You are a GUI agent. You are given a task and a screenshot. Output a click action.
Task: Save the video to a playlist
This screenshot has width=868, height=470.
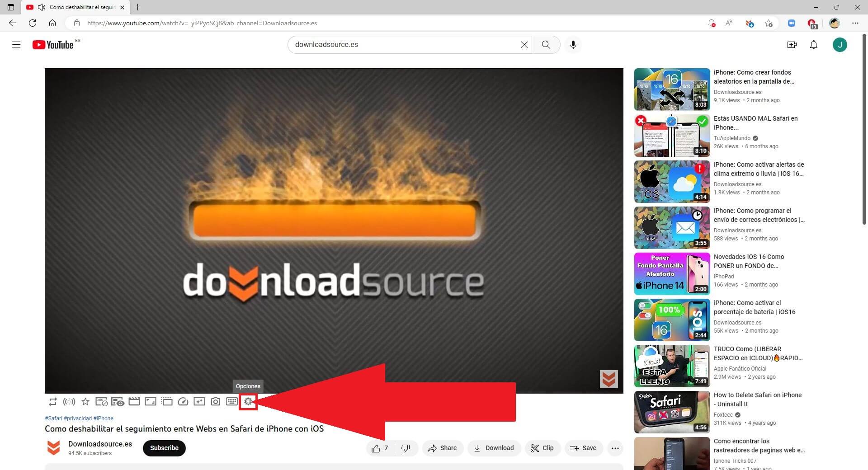tap(583, 448)
